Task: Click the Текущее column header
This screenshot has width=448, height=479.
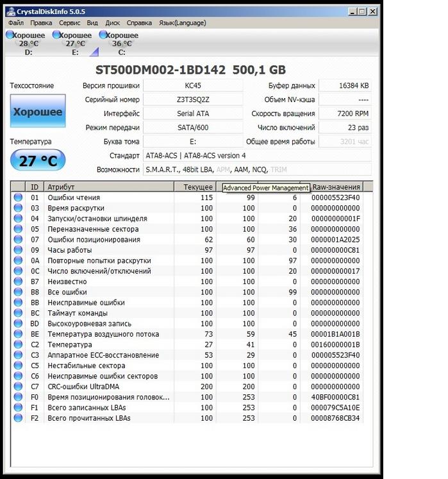Action: pos(195,187)
